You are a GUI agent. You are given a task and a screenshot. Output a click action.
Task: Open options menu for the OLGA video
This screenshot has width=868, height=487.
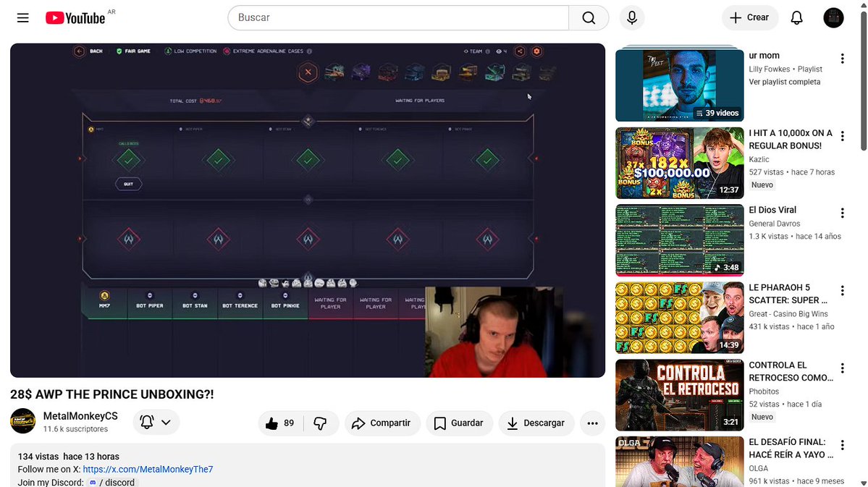point(842,445)
